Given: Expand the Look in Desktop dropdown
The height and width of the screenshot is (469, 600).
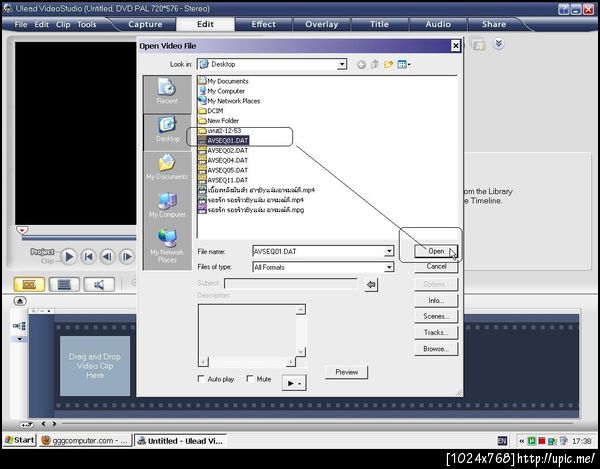Looking at the screenshot, I should point(342,64).
